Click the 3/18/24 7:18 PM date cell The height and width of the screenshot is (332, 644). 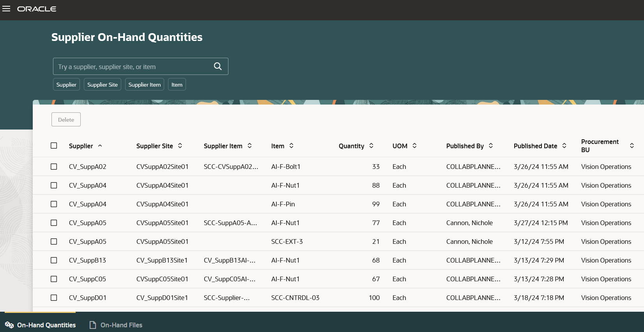[x=539, y=298]
